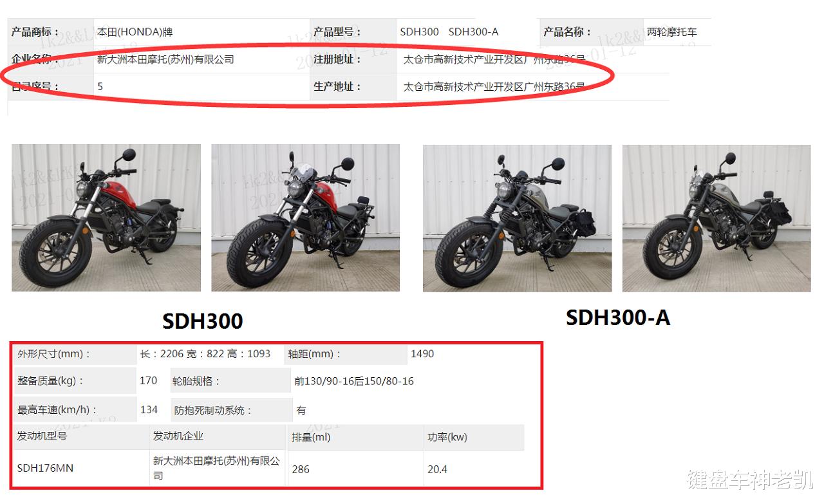Click the tire spec 前130/90-16后150/80-16

click(354, 381)
